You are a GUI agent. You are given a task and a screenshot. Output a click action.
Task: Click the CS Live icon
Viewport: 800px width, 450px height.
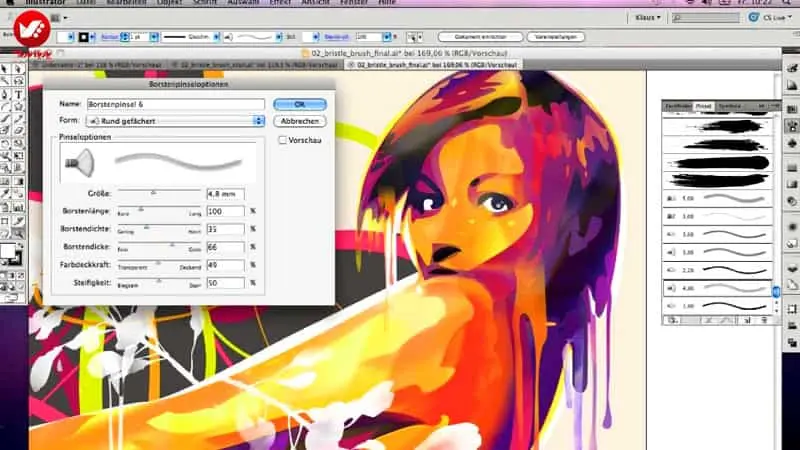coord(753,17)
